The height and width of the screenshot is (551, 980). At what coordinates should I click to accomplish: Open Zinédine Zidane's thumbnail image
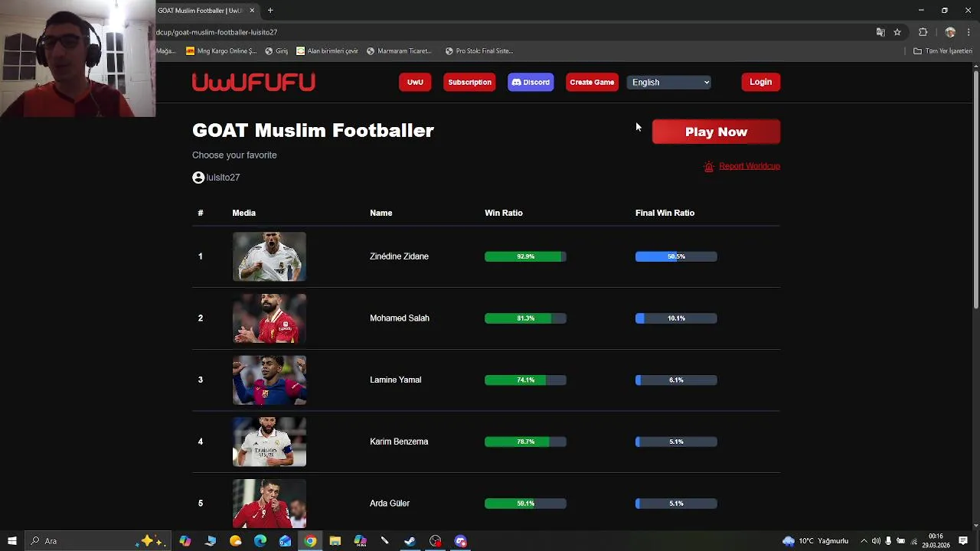pos(269,256)
